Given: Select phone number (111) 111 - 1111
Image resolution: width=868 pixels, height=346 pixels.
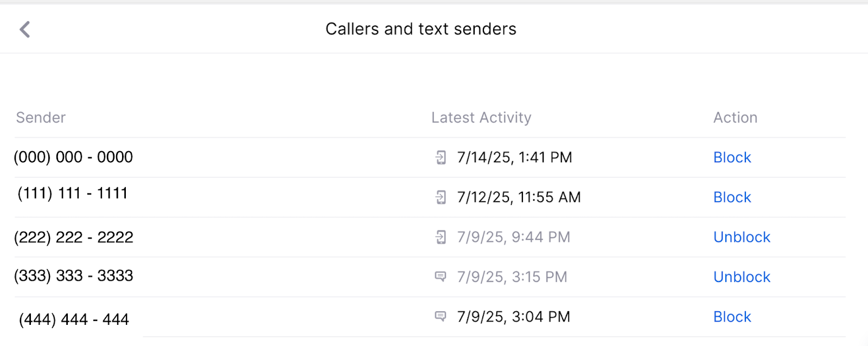Looking at the screenshot, I should pos(73,194).
